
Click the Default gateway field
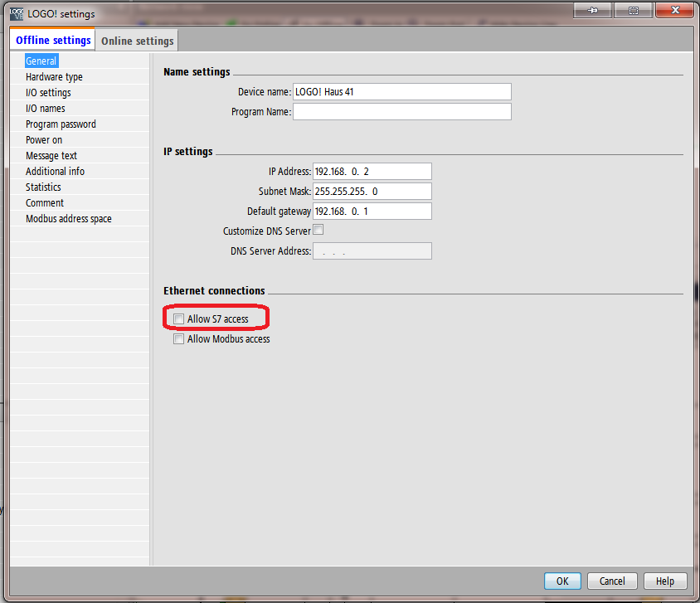(x=372, y=212)
